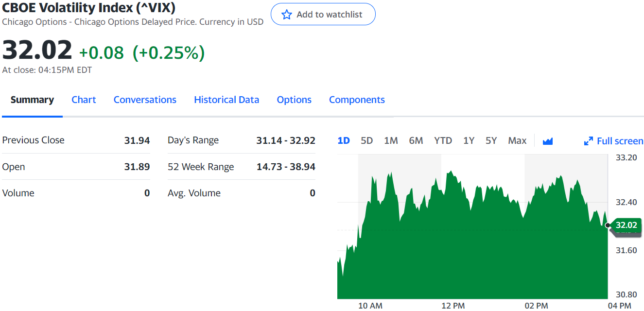
Task: Click the Day's Range value 31.14 - 32.92
Action: (286, 140)
